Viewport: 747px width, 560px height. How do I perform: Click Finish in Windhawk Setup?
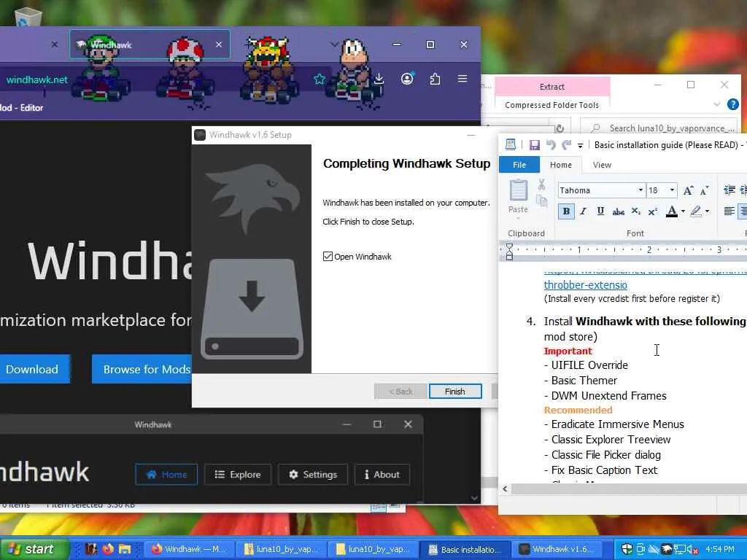click(x=455, y=392)
